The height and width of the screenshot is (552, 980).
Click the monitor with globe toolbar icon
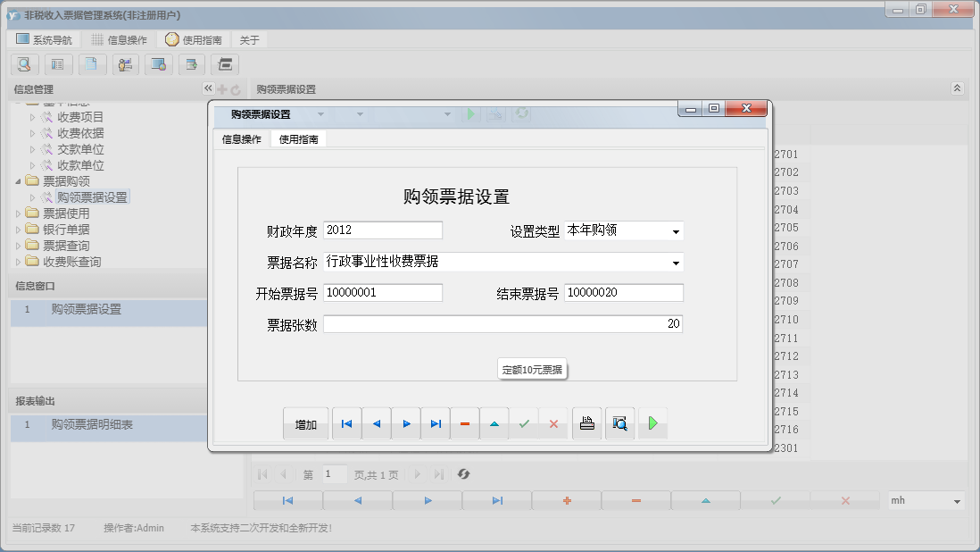(159, 64)
